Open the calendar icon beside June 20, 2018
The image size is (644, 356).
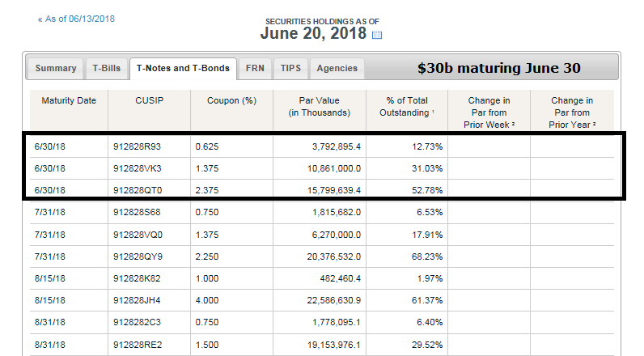pos(376,35)
